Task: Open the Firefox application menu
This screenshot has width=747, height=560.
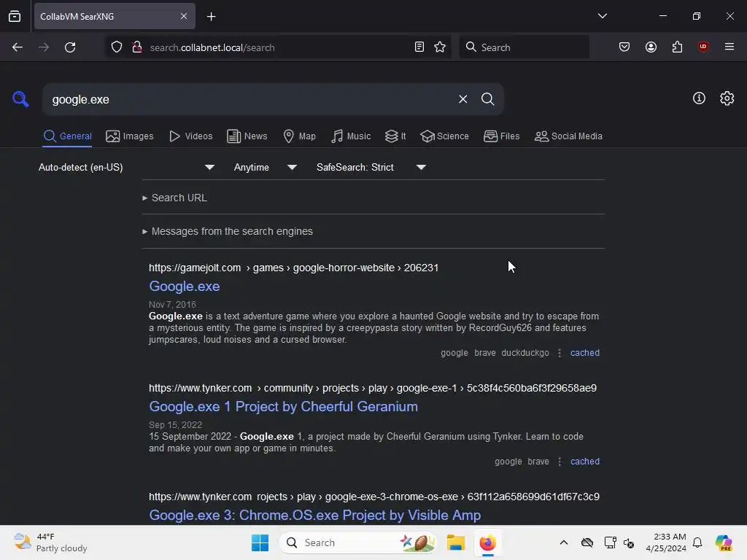Action: 729,47
